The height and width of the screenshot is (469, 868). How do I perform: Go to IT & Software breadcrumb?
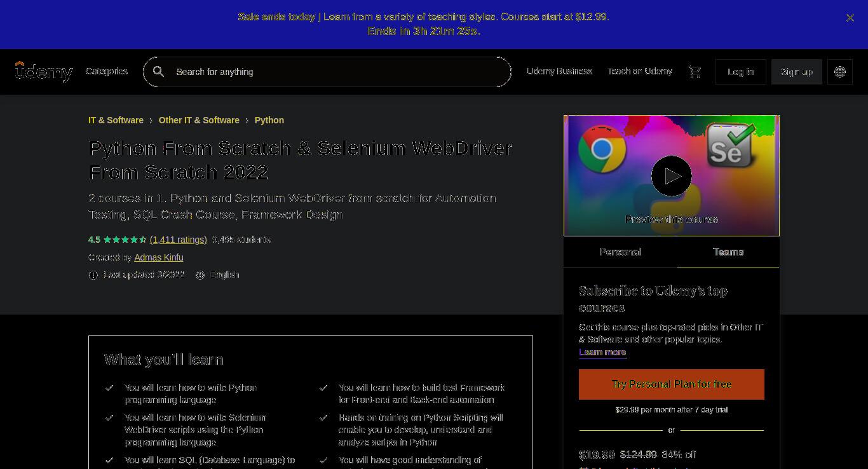116,120
